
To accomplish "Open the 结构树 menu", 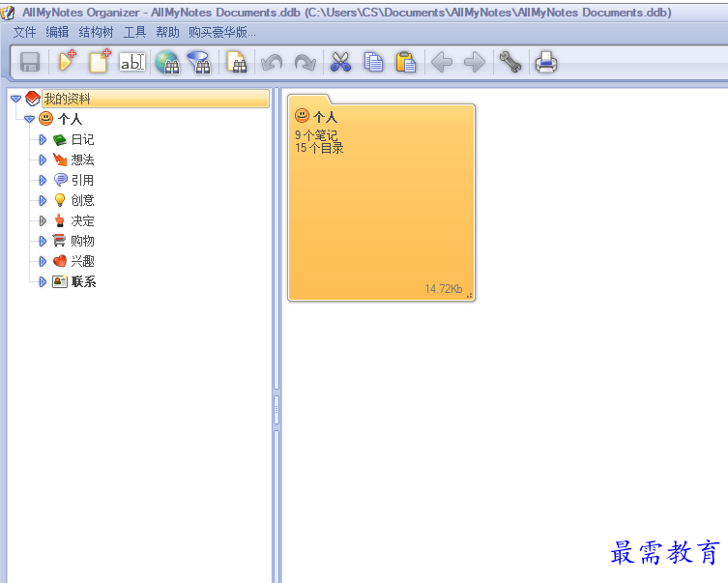I will point(96,32).
